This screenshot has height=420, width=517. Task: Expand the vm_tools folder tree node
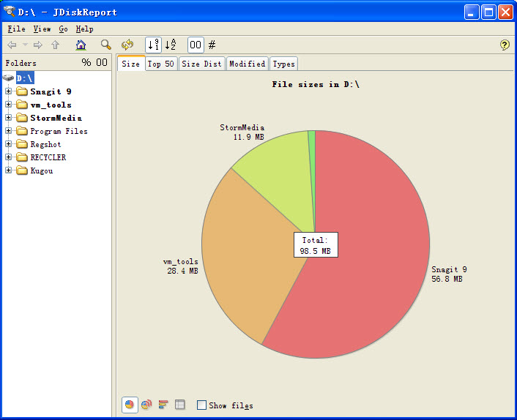click(x=9, y=105)
